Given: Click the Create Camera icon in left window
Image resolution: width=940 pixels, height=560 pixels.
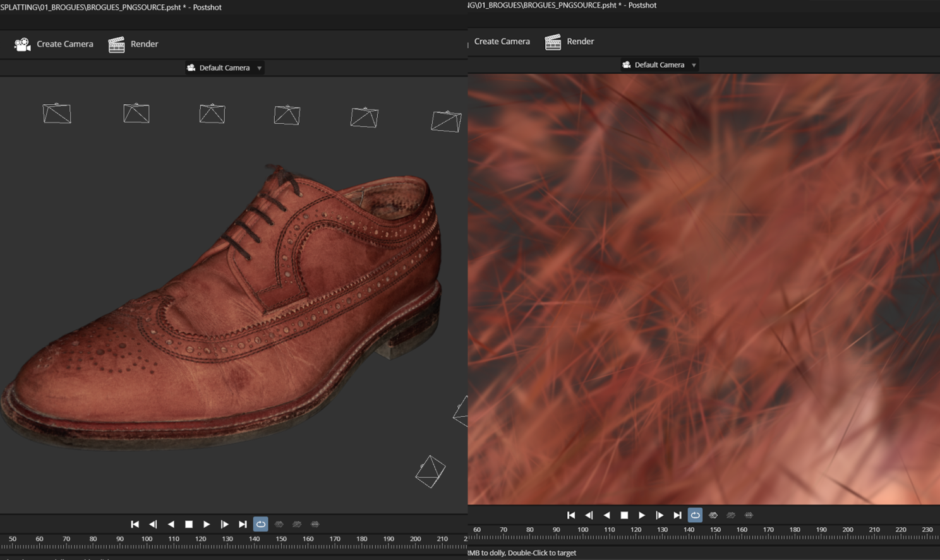Looking at the screenshot, I should (23, 44).
